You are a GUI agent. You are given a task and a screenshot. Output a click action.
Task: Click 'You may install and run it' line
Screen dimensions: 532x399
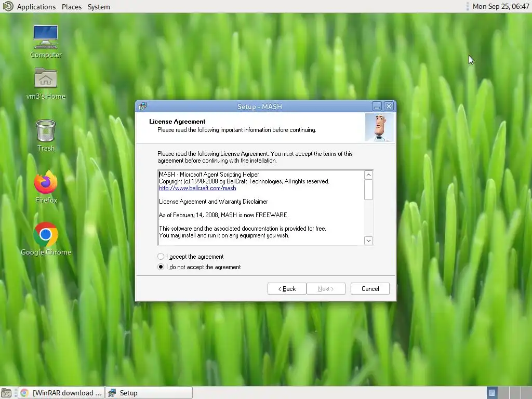224,235
